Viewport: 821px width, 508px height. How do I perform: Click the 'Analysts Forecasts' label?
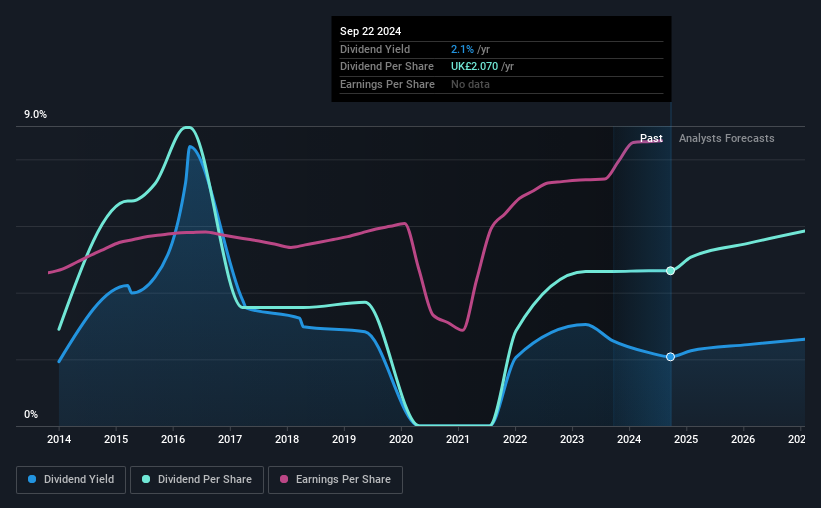click(x=726, y=138)
